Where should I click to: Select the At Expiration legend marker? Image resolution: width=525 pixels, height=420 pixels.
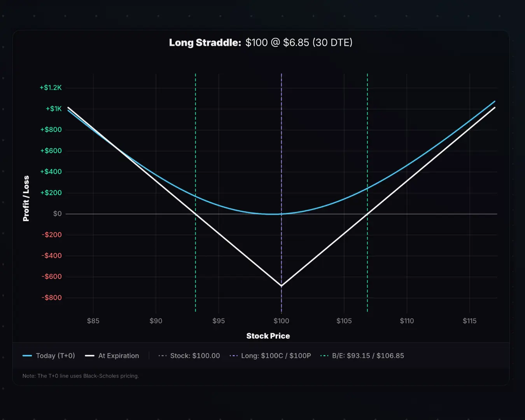pos(89,355)
